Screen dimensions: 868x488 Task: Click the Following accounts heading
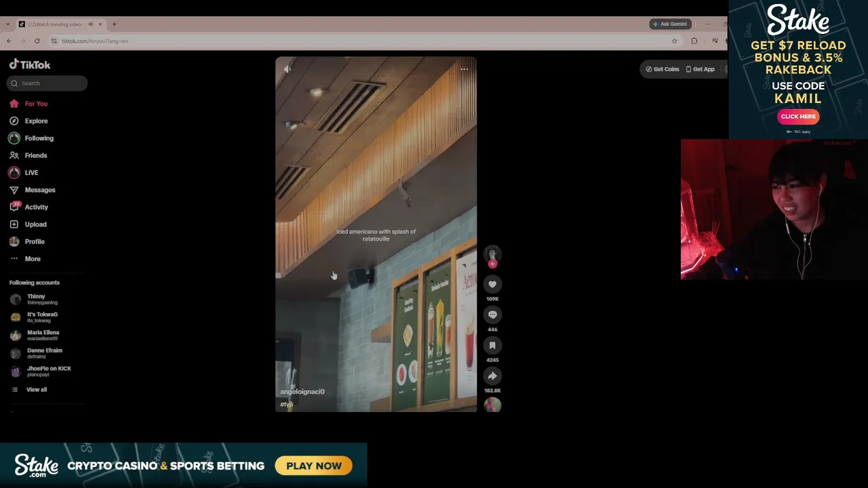pyautogui.click(x=35, y=283)
